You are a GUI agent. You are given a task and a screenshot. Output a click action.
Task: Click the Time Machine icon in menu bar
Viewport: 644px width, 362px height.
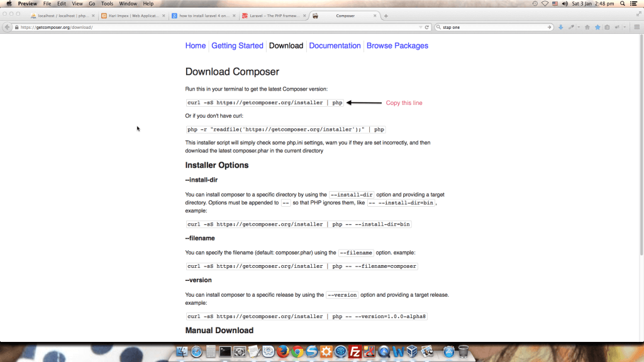click(535, 4)
